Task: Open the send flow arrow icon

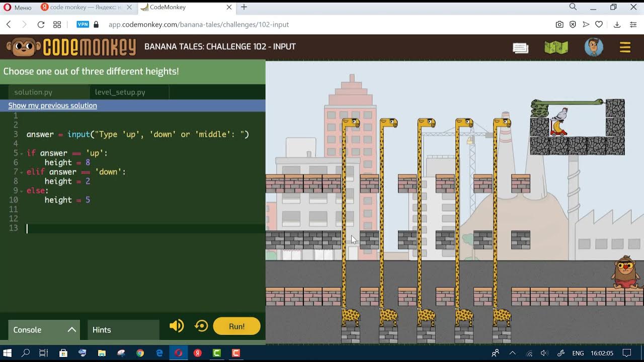Action: point(586,24)
